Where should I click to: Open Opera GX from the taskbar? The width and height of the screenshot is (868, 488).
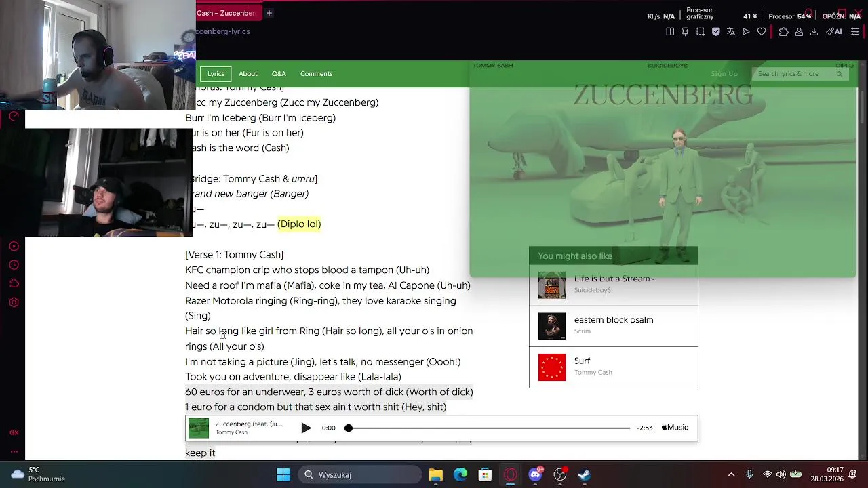(510, 474)
